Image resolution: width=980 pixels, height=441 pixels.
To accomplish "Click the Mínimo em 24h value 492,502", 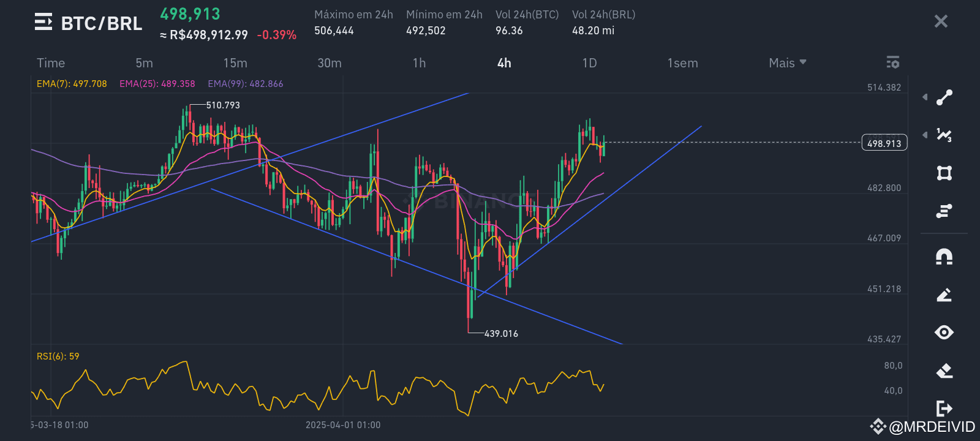I will coord(426,31).
